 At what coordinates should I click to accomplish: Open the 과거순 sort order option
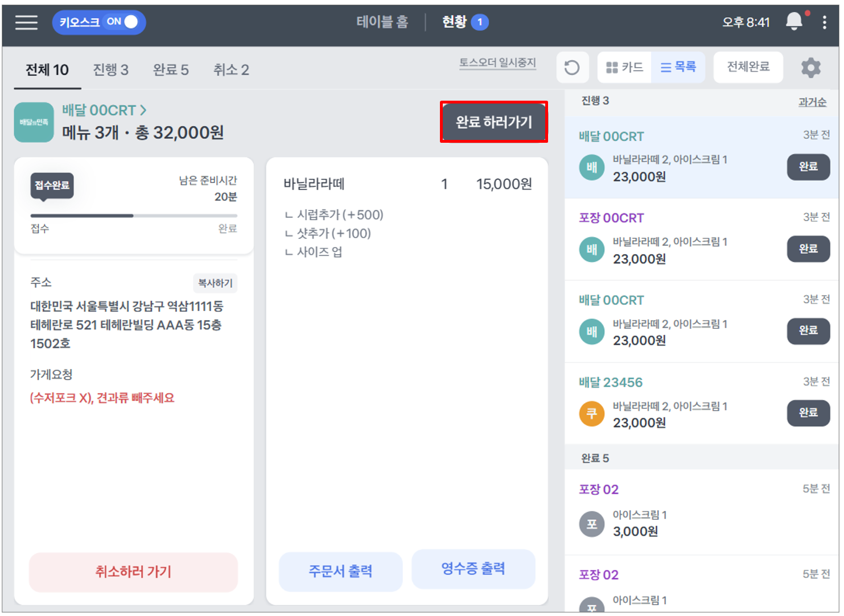click(812, 102)
